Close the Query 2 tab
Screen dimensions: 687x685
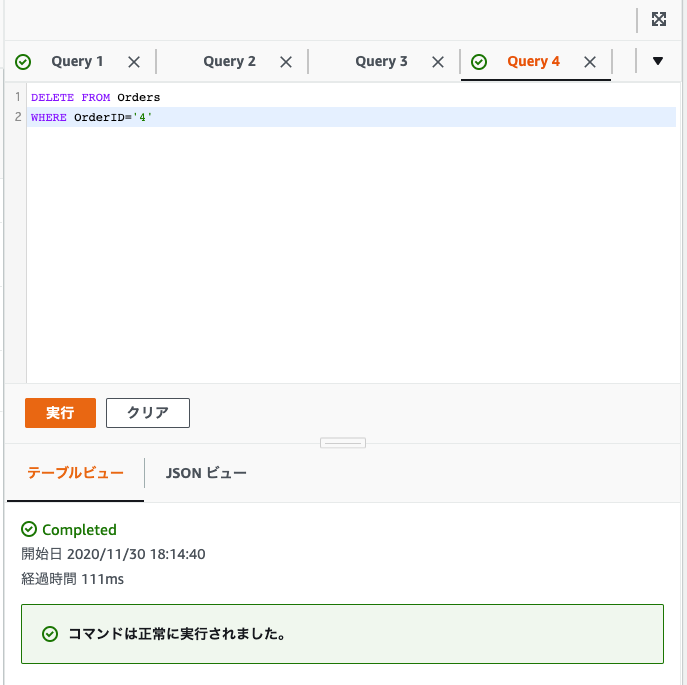click(x=286, y=62)
